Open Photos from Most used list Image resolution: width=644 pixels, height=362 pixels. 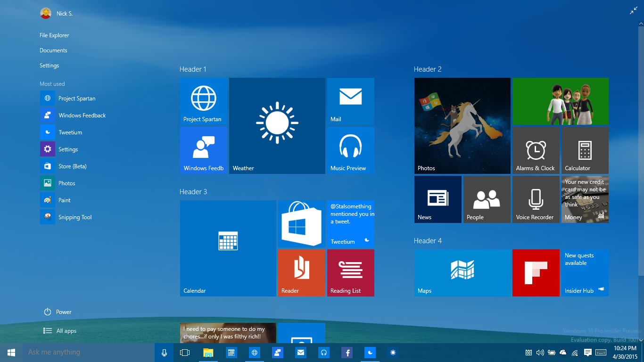(x=58, y=183)
